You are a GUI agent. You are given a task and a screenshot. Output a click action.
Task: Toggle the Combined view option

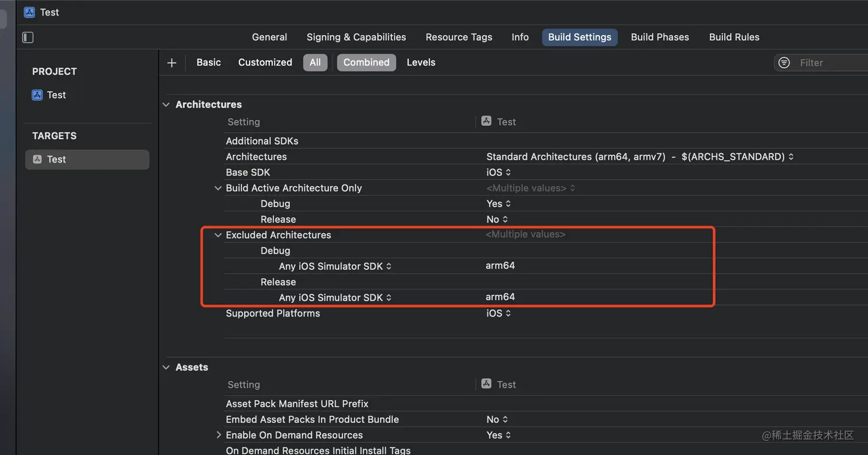click(x=366, y=63)
